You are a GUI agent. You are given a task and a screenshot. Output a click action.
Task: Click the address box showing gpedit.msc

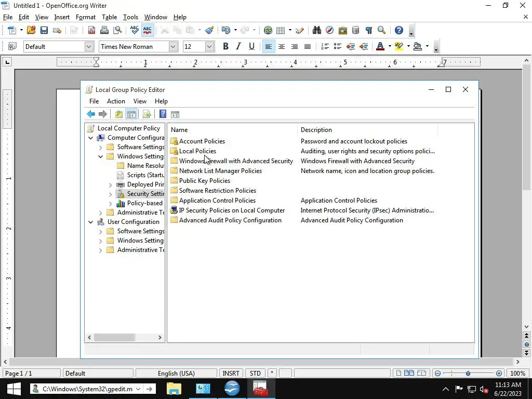pos(87,389)
